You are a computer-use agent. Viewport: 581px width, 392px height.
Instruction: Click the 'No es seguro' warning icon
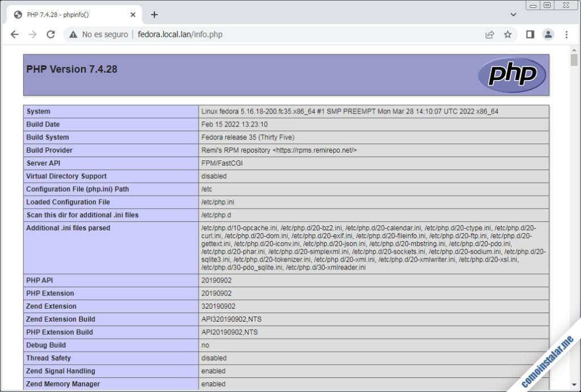(73, 35)
